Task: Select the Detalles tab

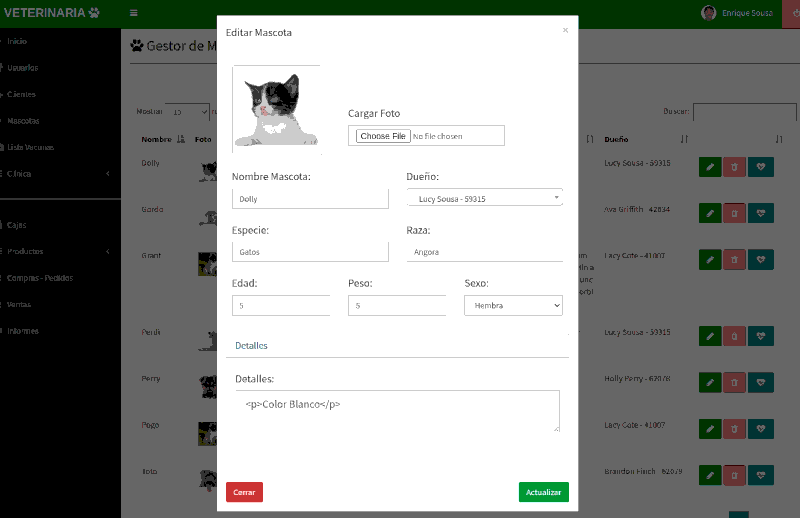Action: (251, 346)
